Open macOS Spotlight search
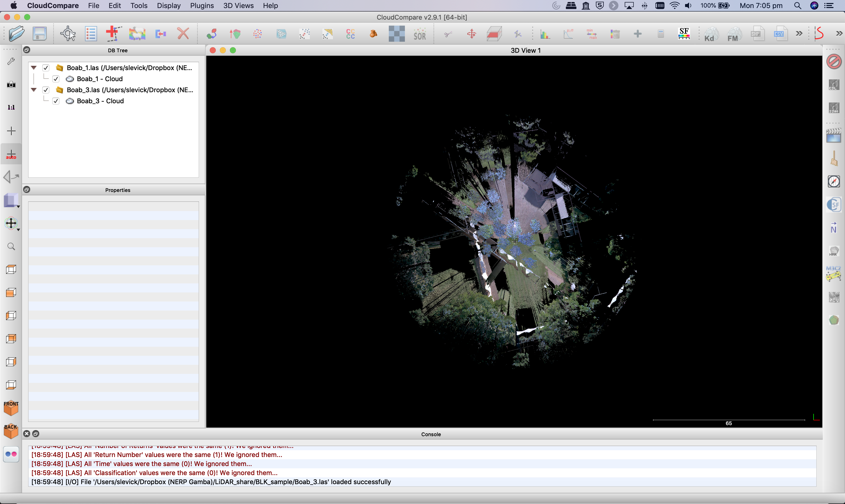 797,6
